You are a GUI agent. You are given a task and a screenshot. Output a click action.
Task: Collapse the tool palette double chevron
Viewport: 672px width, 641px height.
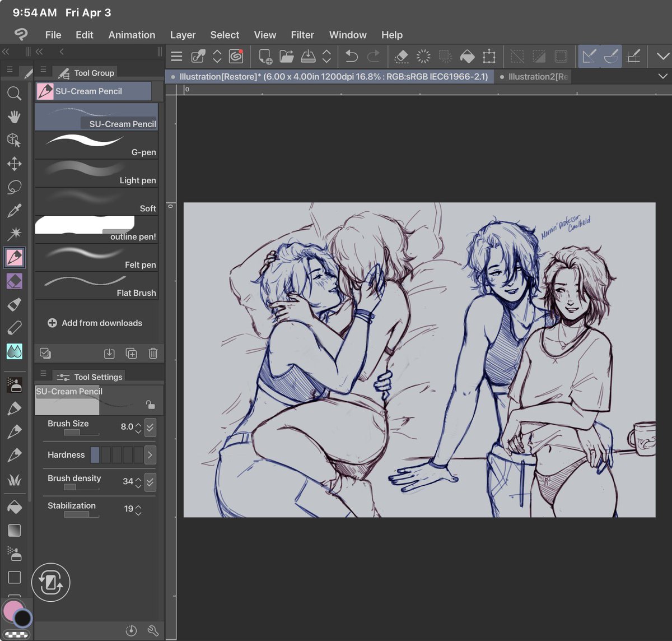click(x=6, y=52)
